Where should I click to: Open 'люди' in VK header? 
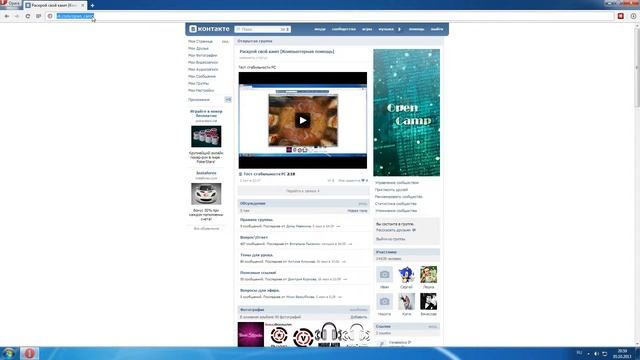coord(320,29)
